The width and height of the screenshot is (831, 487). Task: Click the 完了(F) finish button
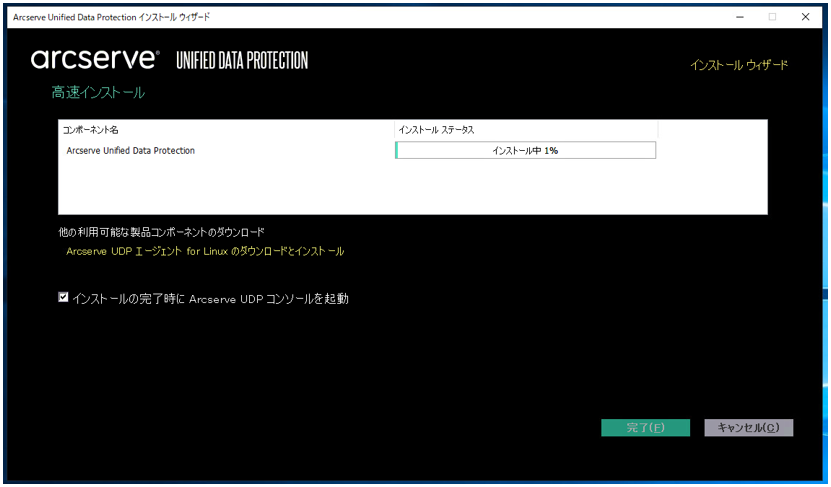click(645, 428)
